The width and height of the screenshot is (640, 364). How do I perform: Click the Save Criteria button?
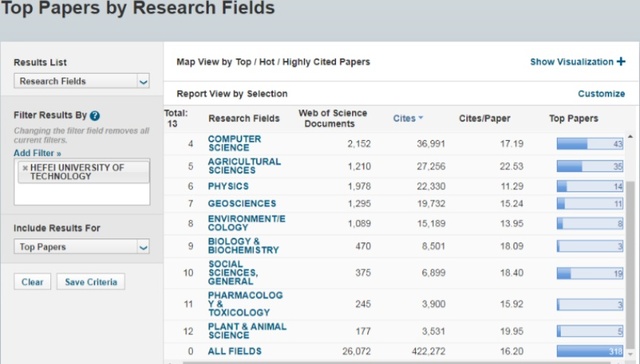[91, 282]
